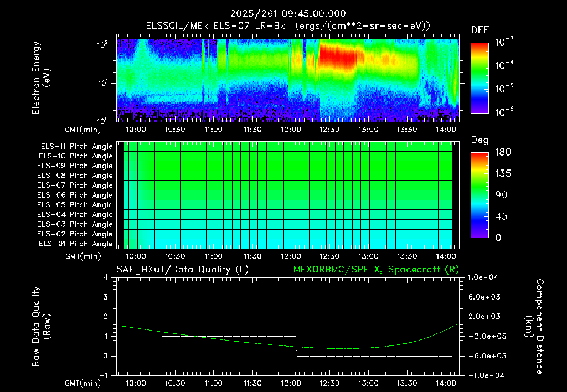Select the 10^-3 DEF scale value
Viewport: 567px width, 392px height.
[504, 42]
